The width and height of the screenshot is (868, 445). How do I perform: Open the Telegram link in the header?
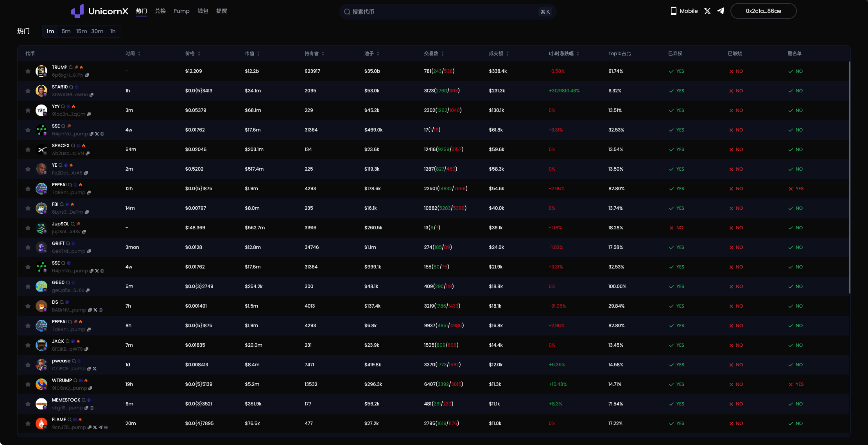tap(721, 11)
